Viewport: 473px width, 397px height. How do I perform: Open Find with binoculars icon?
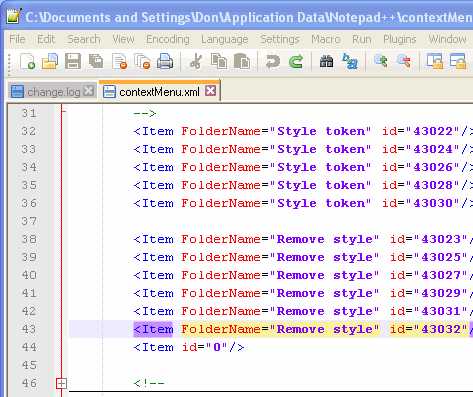[326, 61]
